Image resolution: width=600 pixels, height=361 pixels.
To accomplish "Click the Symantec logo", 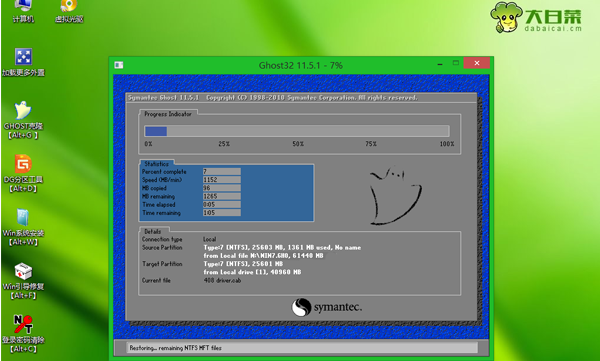I will tap(326, 307).
